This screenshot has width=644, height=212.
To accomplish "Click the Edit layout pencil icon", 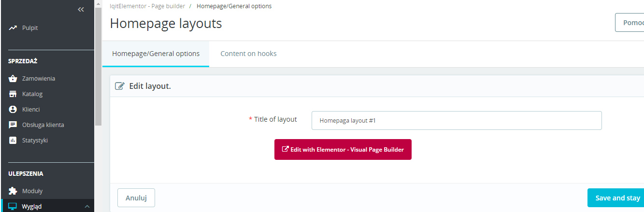I will (119, 86).
